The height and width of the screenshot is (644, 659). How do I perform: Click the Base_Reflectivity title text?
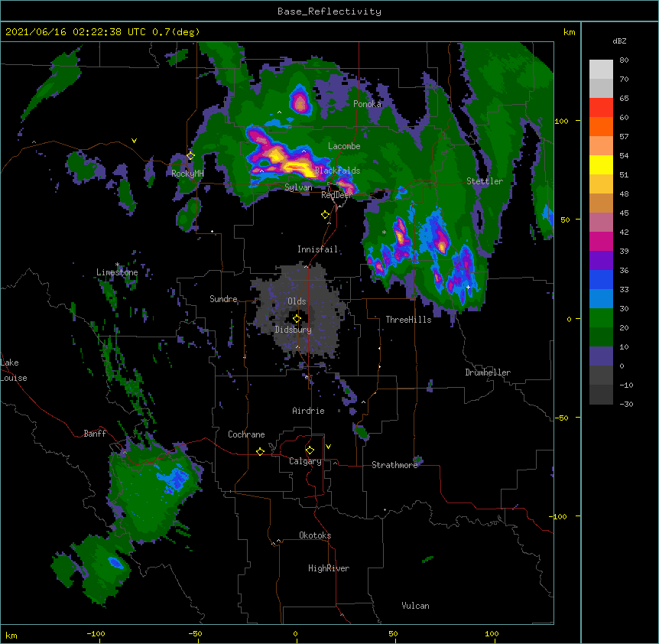pos(329,11)
